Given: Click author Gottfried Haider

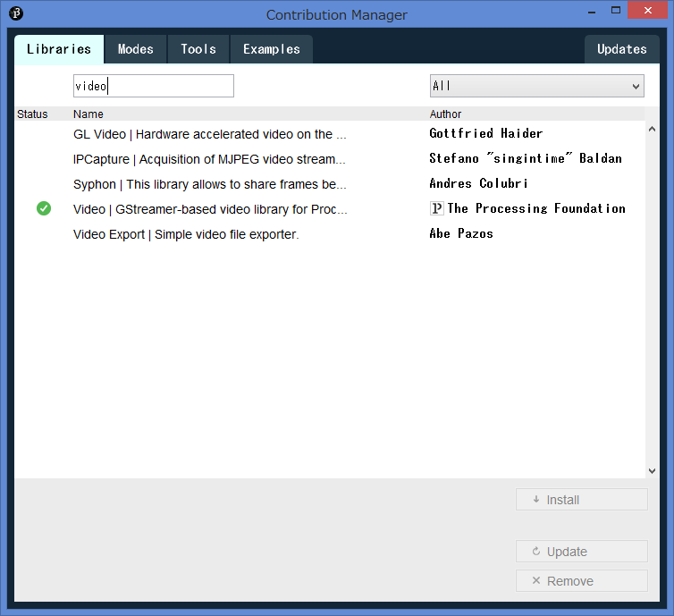Looking at the screenshot, I should (485, 133).
